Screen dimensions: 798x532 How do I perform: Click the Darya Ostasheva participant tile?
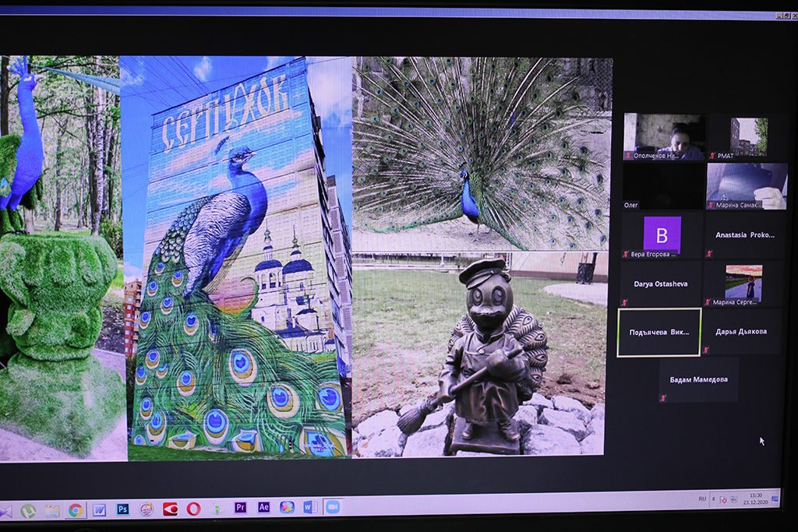pyautogui.click(x=660, y=284)
